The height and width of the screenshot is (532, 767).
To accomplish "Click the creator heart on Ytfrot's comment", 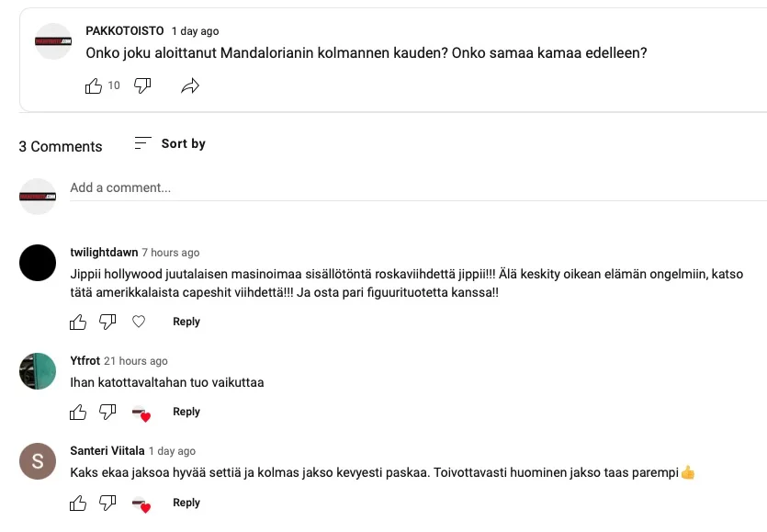I will pos(141,412).
